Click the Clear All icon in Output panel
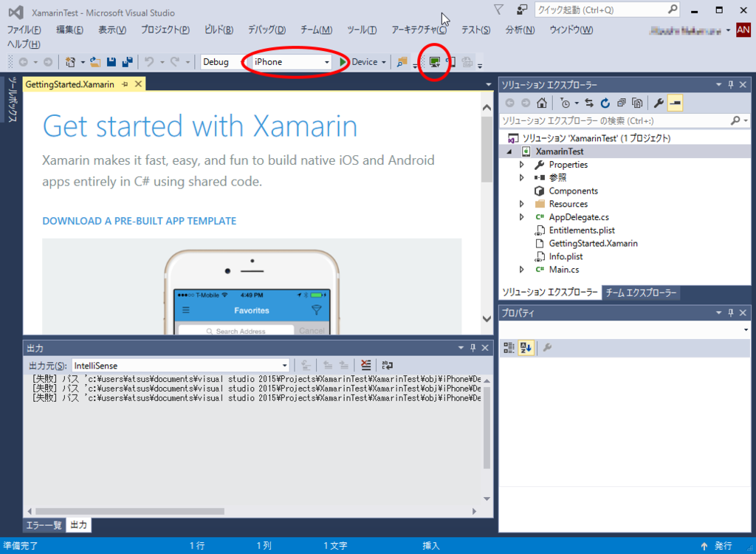The width and height of the screenshot is (756, 554). click(x=366, y=366)
